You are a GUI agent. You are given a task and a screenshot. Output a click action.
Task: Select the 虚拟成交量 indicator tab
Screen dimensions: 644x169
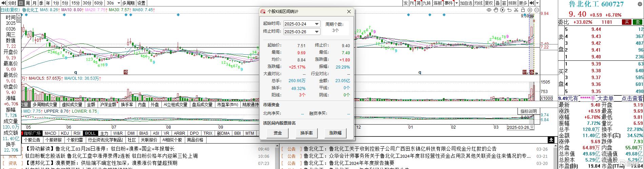tap(72, 105)
